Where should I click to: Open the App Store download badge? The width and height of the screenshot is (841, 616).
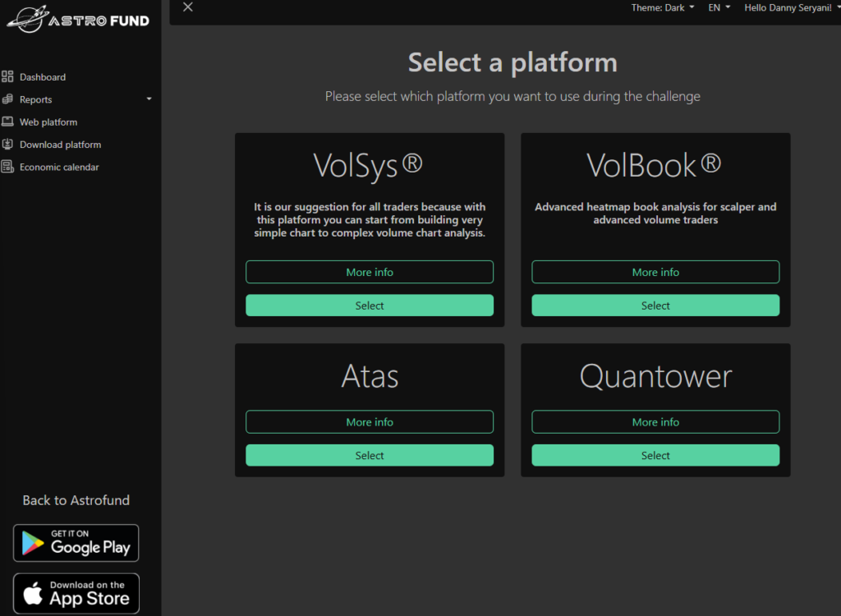pos(76,593)
